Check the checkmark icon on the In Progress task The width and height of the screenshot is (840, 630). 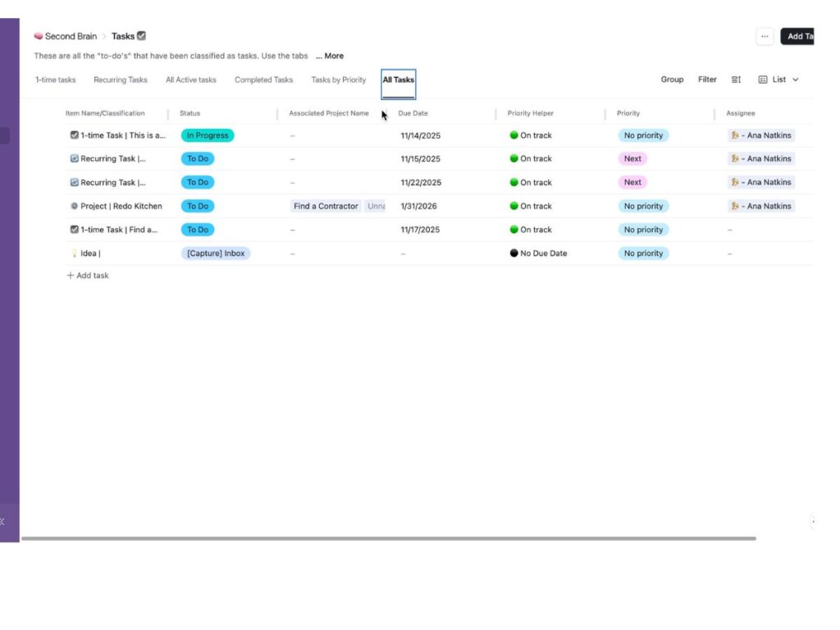75,135
